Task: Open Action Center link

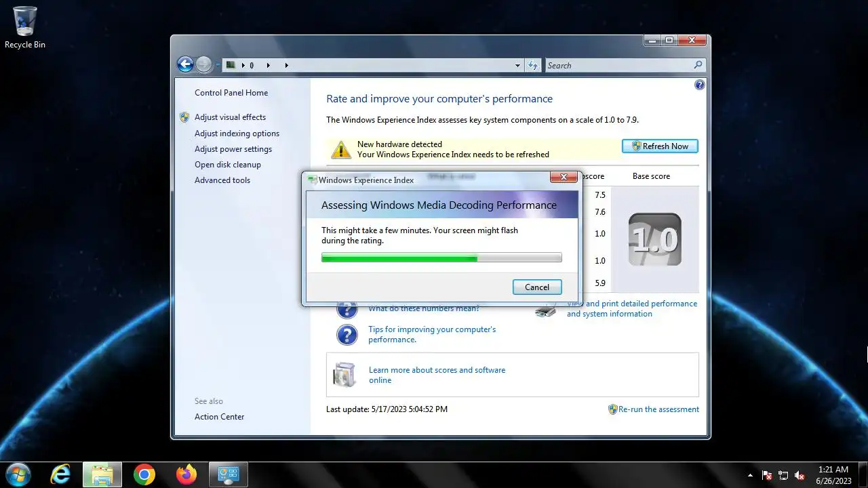Action: (219, 417)
